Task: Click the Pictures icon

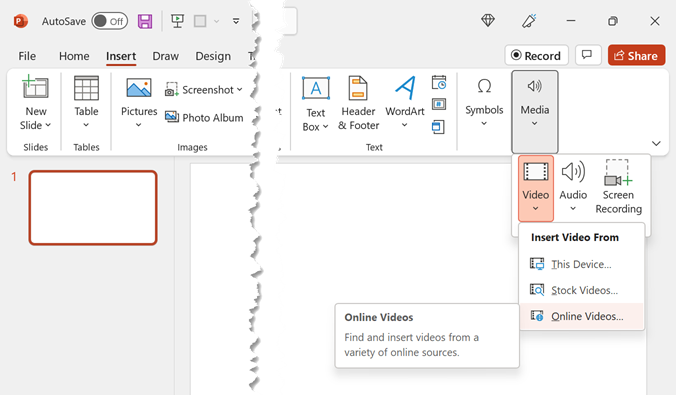Action: coord(139,88)
